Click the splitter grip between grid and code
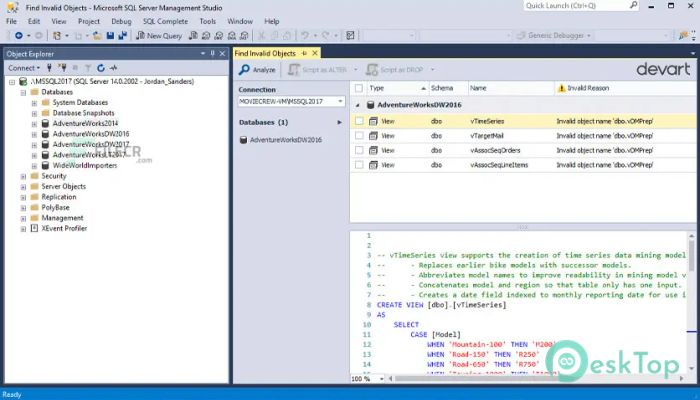 click(523, 227)
